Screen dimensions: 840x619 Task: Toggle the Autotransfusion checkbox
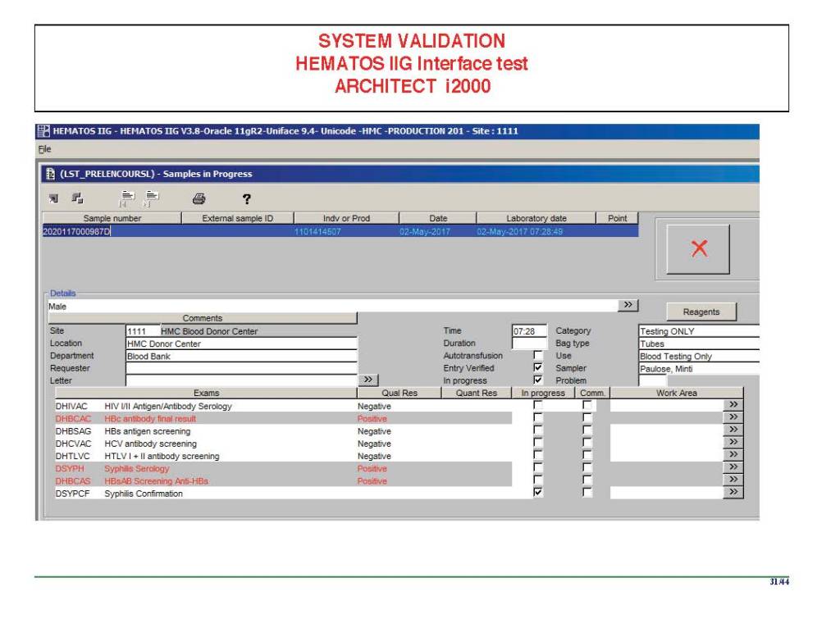click(538, 357)
